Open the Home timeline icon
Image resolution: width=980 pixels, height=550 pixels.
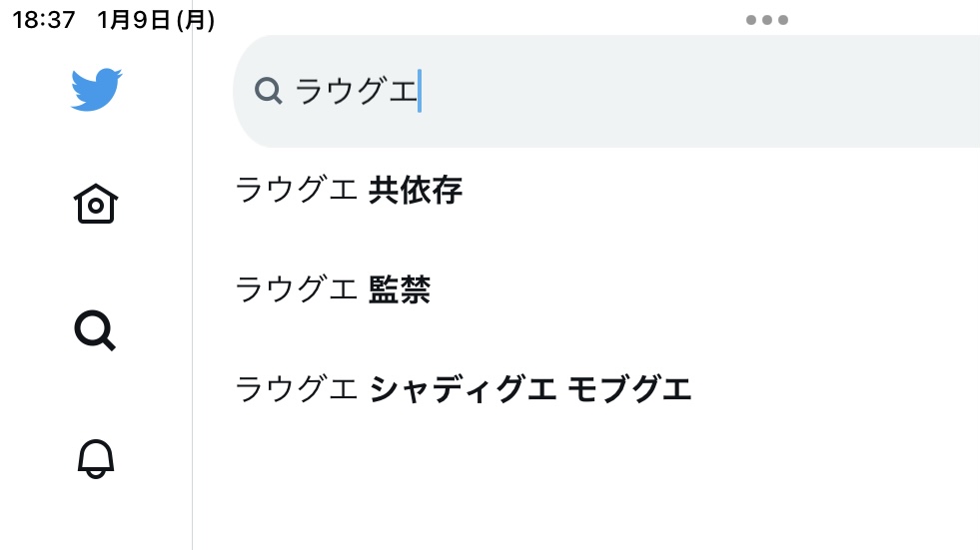pos(96,204)
